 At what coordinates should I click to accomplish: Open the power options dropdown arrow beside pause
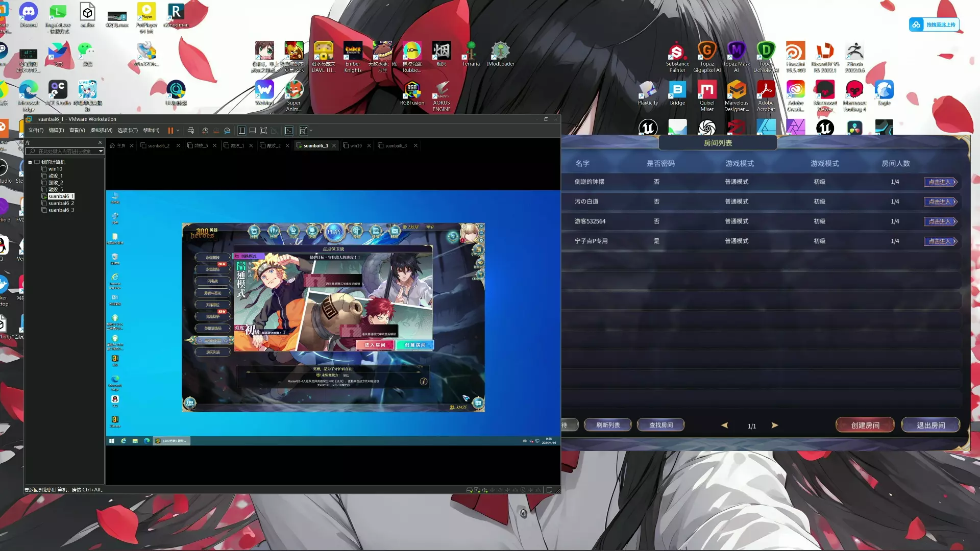pyautogui.click(x=178, y=131)
